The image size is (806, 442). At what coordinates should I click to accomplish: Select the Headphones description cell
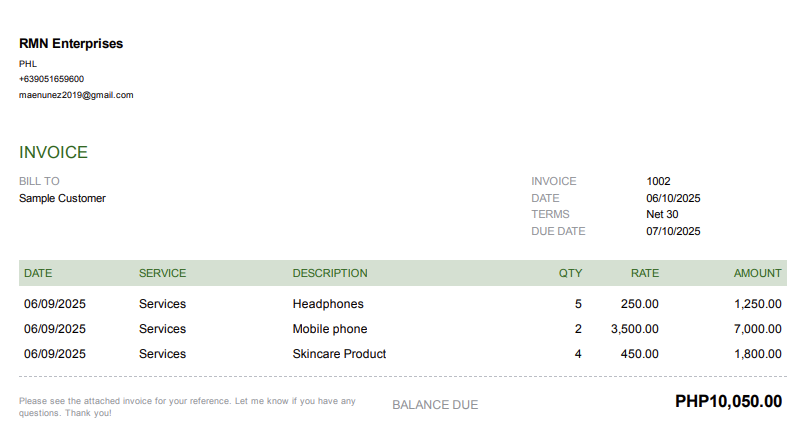(x=328, y=304)
